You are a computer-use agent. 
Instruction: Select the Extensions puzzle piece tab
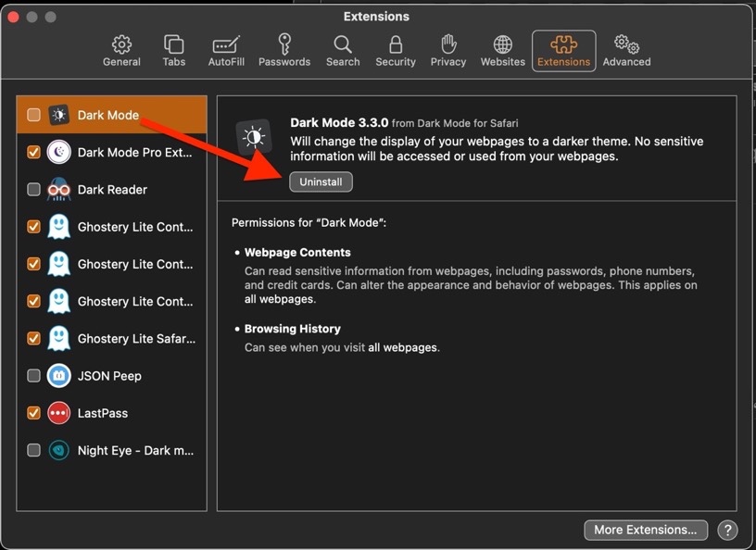pyautogui.click(x=563, y=51)
